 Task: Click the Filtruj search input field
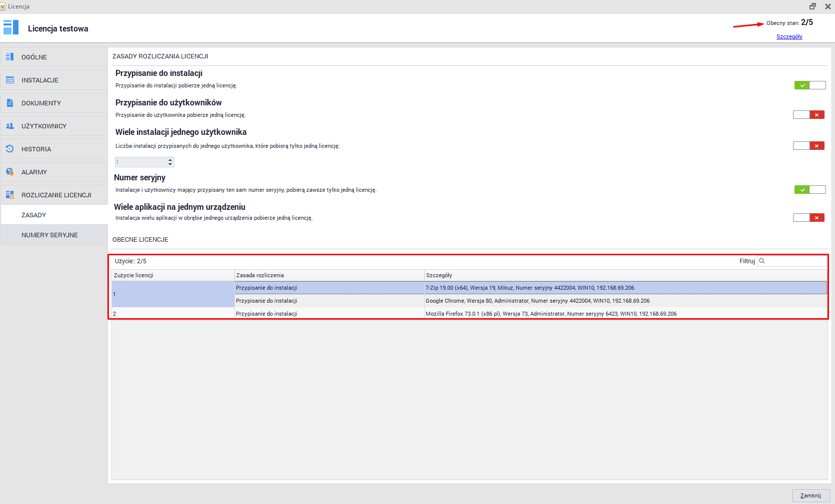(796, 261)
